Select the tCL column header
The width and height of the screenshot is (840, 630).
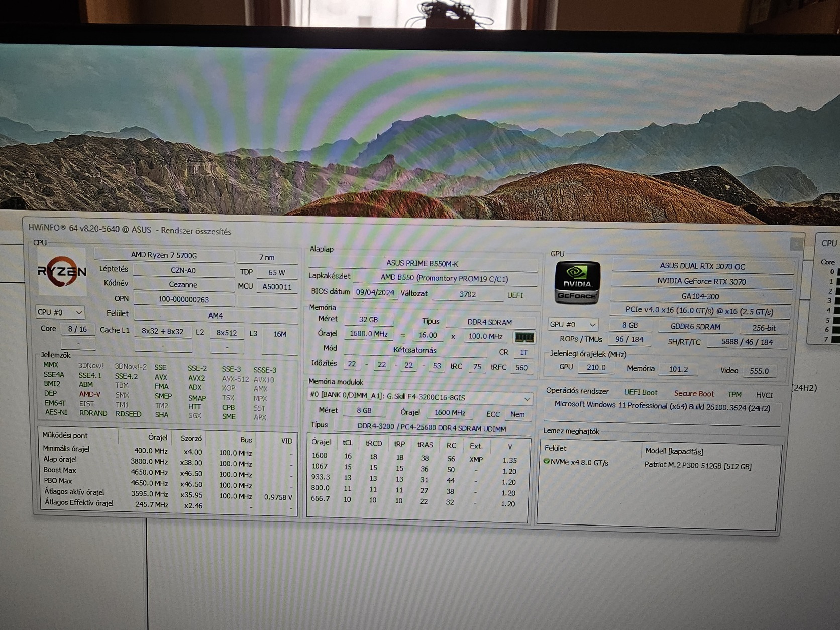(348, 443)
